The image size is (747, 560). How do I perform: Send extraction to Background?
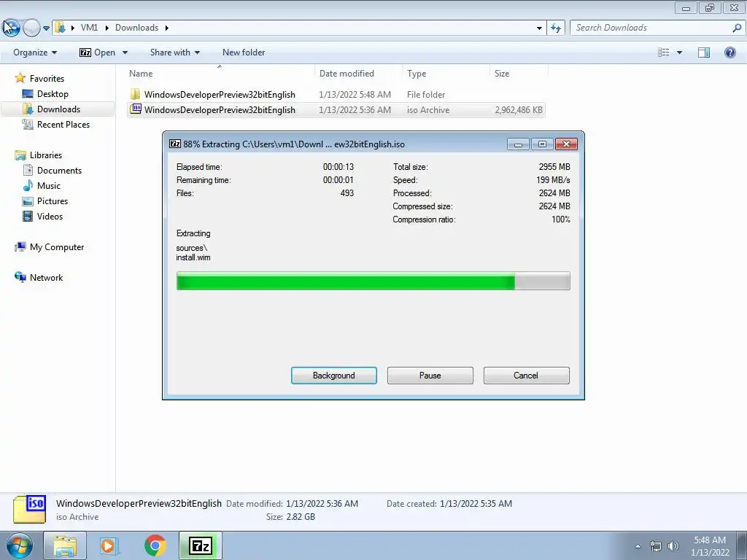click(x=334, y=376)
